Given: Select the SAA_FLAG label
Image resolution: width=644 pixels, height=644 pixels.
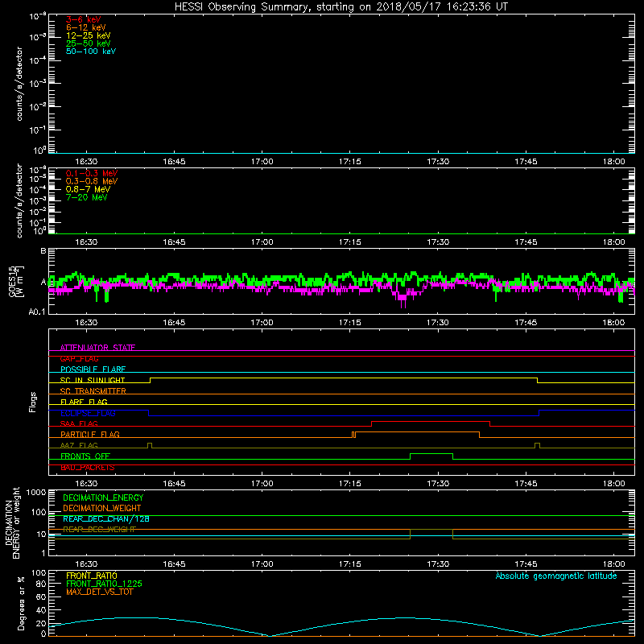Looking at the screenshot, I should 79,423.
